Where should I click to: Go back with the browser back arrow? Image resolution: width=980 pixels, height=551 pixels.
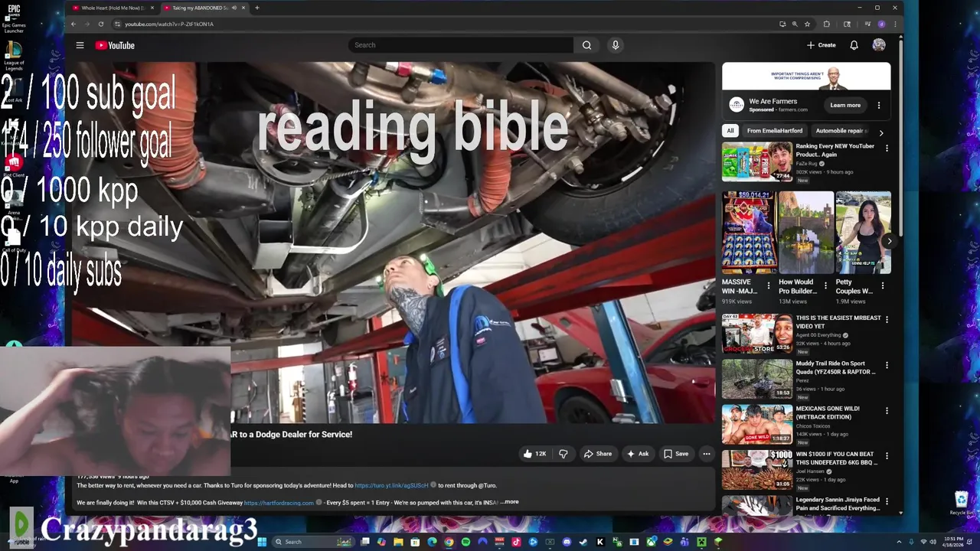pyautogui.click(x=73, y=24)
